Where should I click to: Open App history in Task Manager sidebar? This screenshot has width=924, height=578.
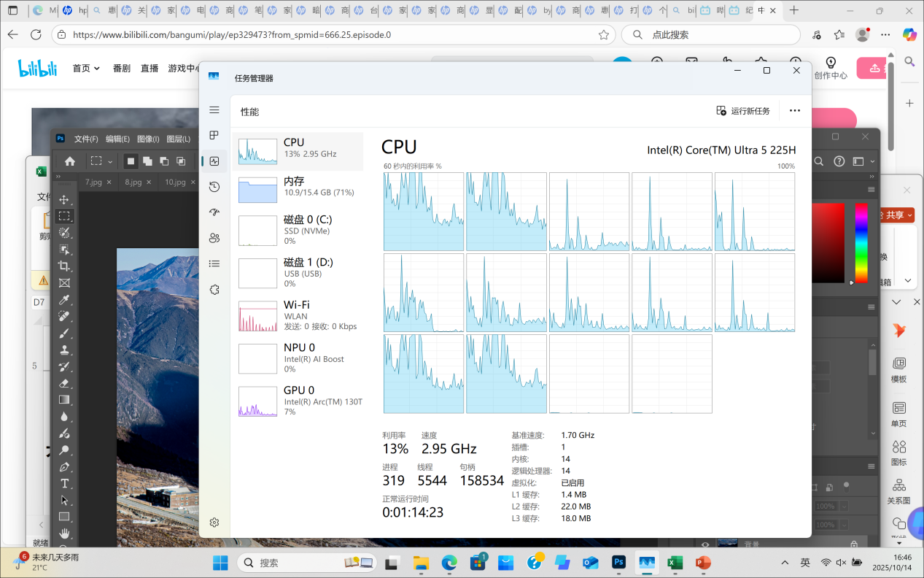[214, 187]
